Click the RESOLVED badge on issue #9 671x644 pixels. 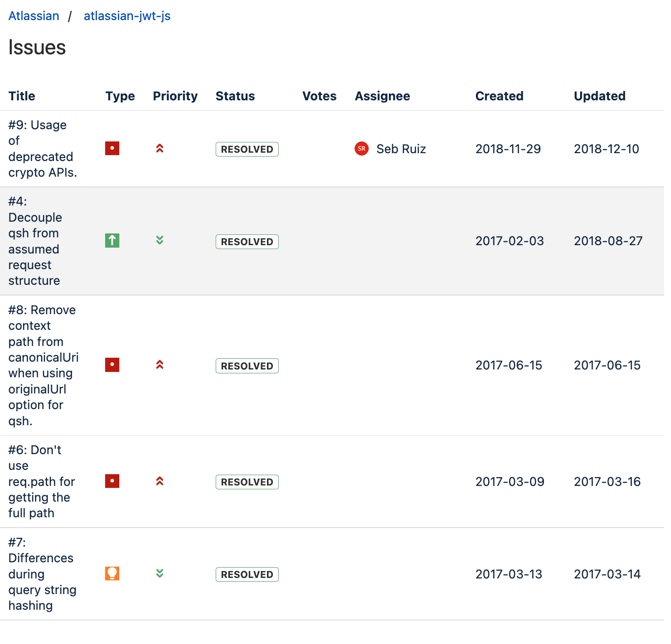[x=247, y=149]
